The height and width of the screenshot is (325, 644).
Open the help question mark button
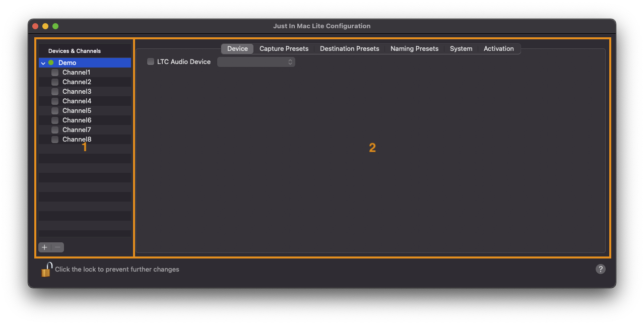point(600,269)
